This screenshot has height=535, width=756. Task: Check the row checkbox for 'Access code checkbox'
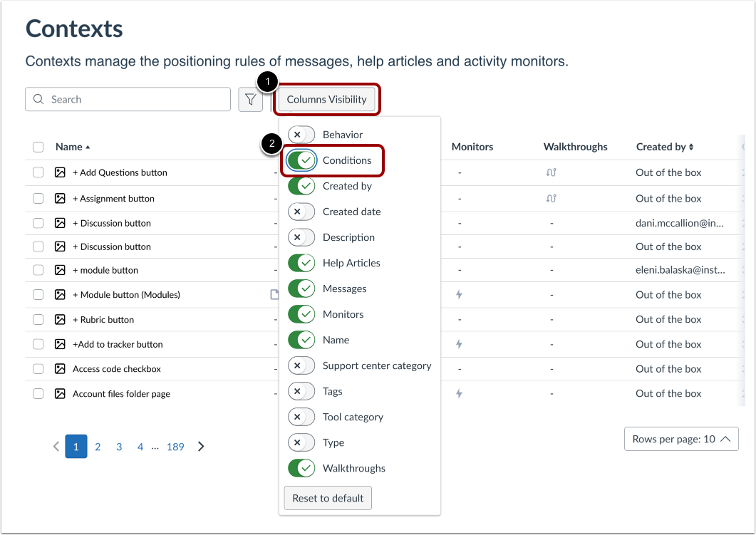click(x=38, y=368)
